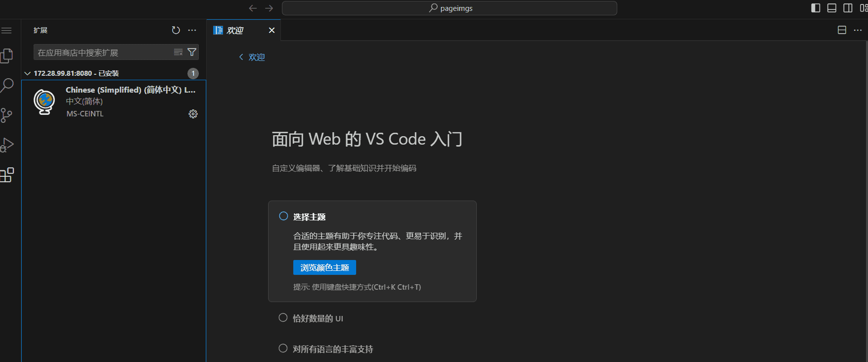Open editor more actions ellipsis

pyautogui.click(x=858, y=30)
